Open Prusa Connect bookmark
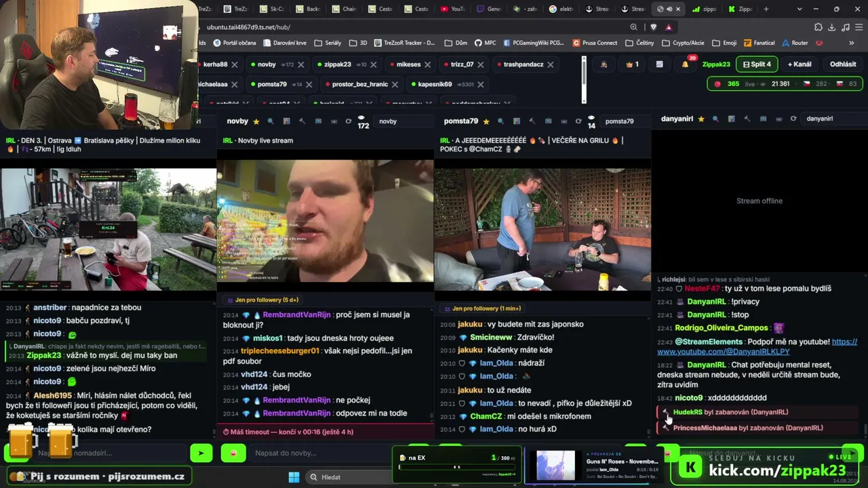 [595, 43]
